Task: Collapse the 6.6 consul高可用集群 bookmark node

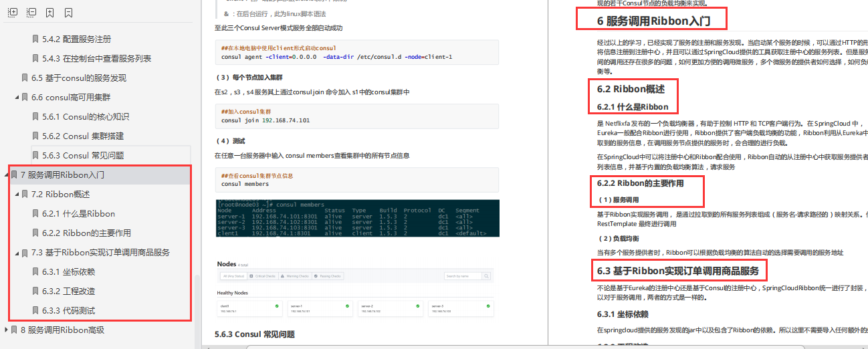Action: point(17,97)
